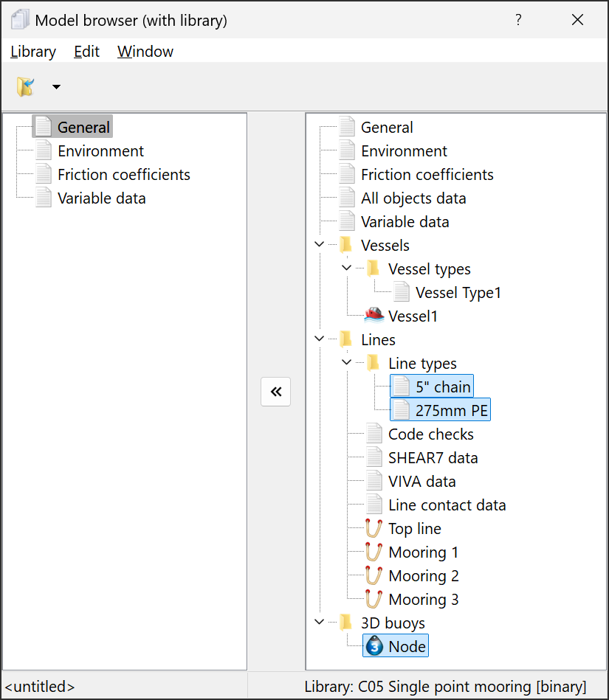Click the Top line catenary icon
This screenshot has height=700, width=609.
pyautogui.click(x=374, y=529)
